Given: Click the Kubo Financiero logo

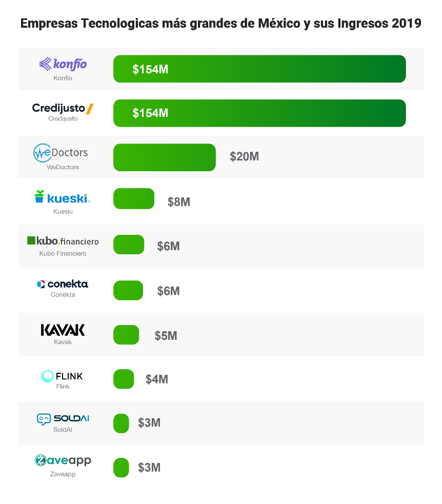Looking at the screenshot, I should (x=63, y=241).
